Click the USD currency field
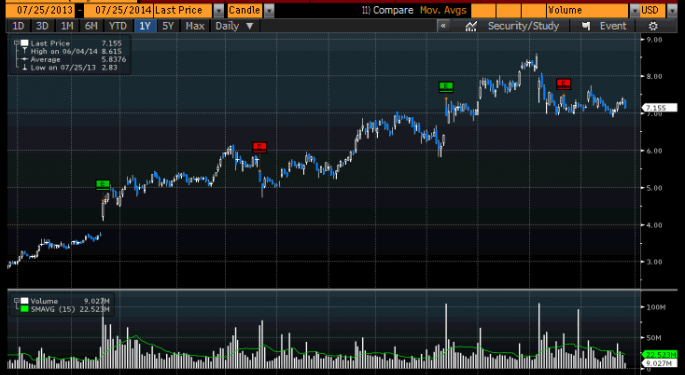 point(653,10)
